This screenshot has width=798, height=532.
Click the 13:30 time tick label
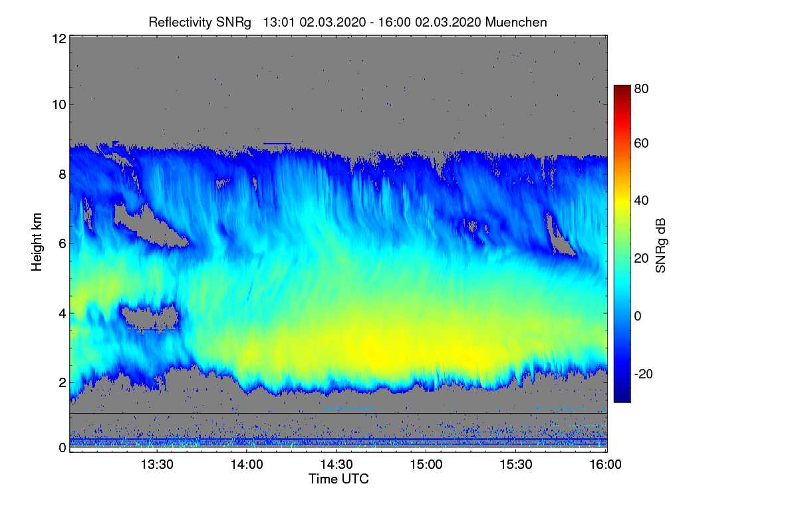[x=157, y=465]
